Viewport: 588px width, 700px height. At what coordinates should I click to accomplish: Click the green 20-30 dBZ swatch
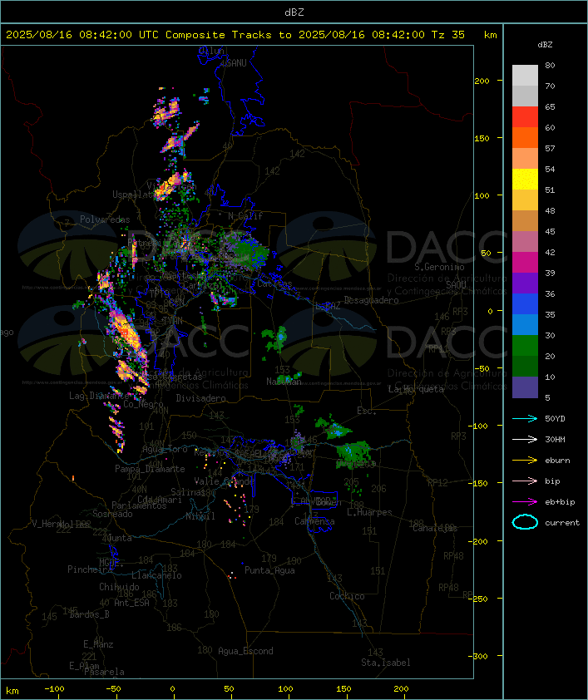tap(525, 346)
